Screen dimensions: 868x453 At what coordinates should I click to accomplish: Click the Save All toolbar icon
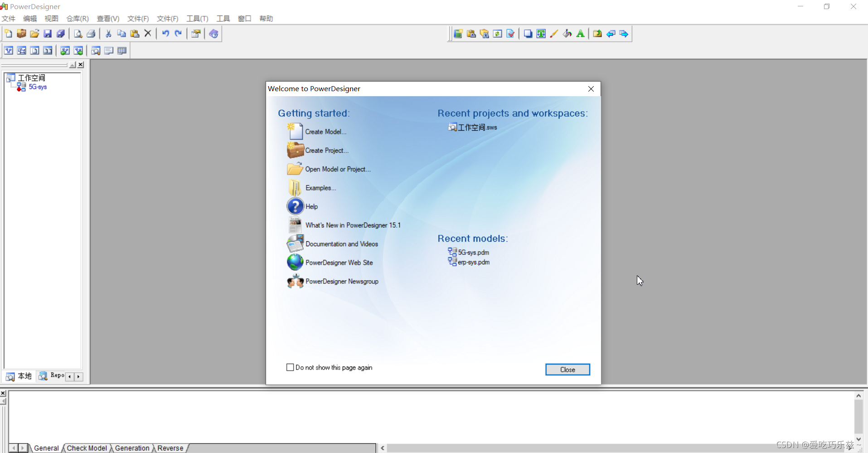61,34
